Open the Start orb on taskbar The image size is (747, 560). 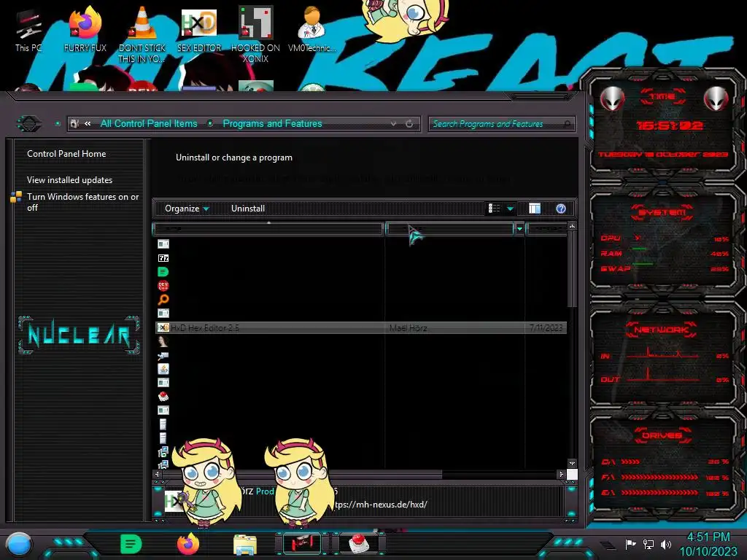click(x=19, y=544)
